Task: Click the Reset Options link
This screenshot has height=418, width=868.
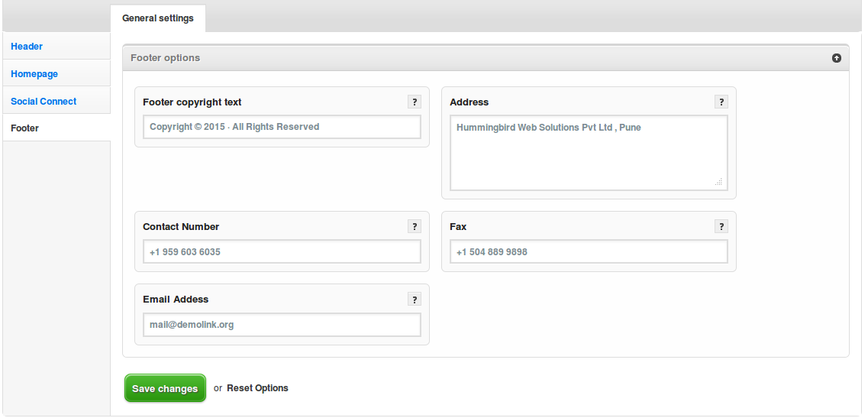Action: [x=257, y=388]
